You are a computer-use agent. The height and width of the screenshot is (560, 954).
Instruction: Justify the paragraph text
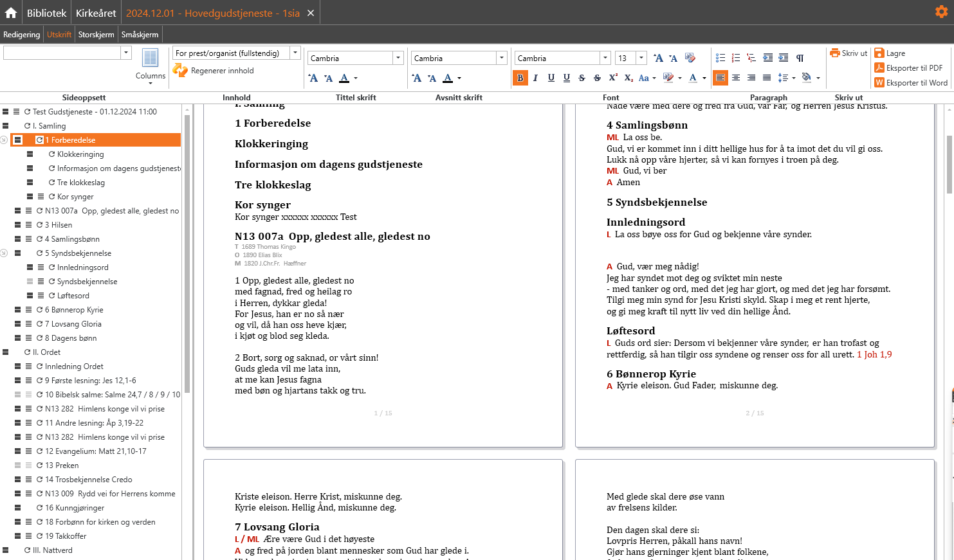(767, 78)
